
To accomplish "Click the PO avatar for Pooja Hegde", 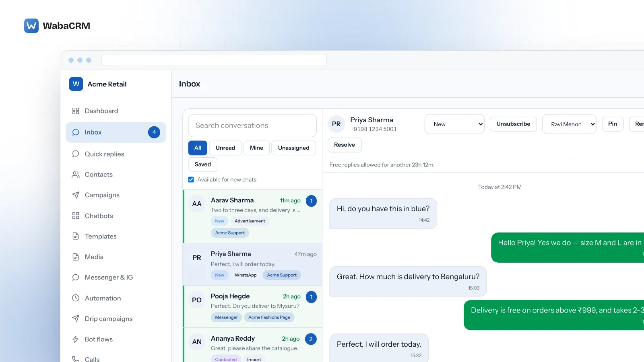I will [x=197, y=300].
